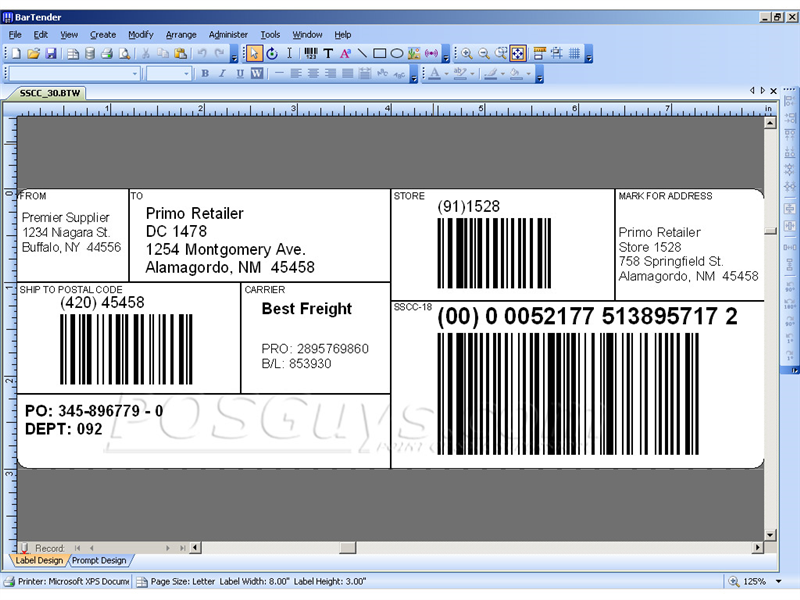Viewport: 800px width, 600px height.
Task: Align text to the right
Action: pyautogui.click(x=331, y=73)
